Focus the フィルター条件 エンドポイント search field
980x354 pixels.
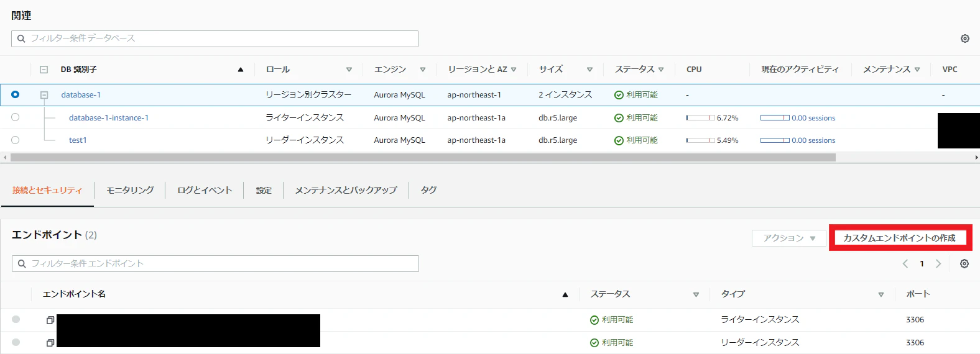[x=215, y=264]
